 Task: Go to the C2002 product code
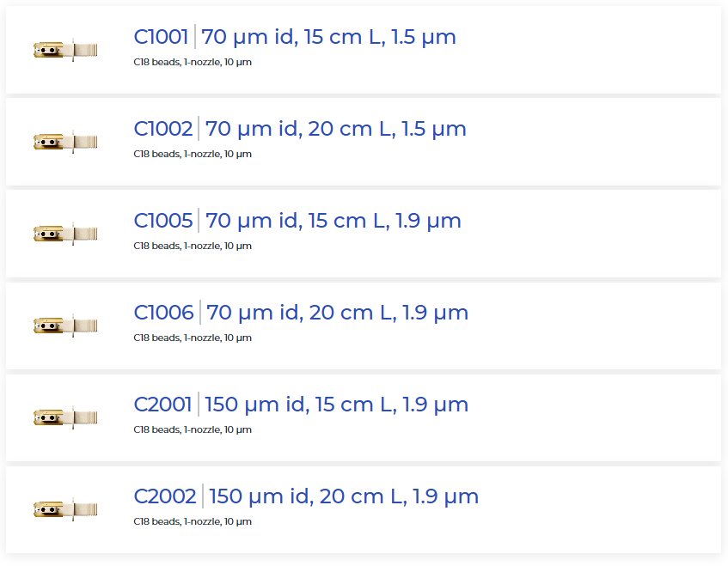coord(165,496)
